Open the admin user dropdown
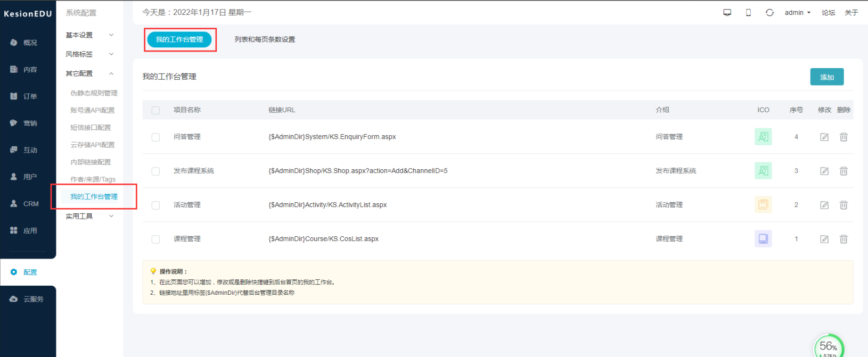868x357 pixels. coord(797,12)
